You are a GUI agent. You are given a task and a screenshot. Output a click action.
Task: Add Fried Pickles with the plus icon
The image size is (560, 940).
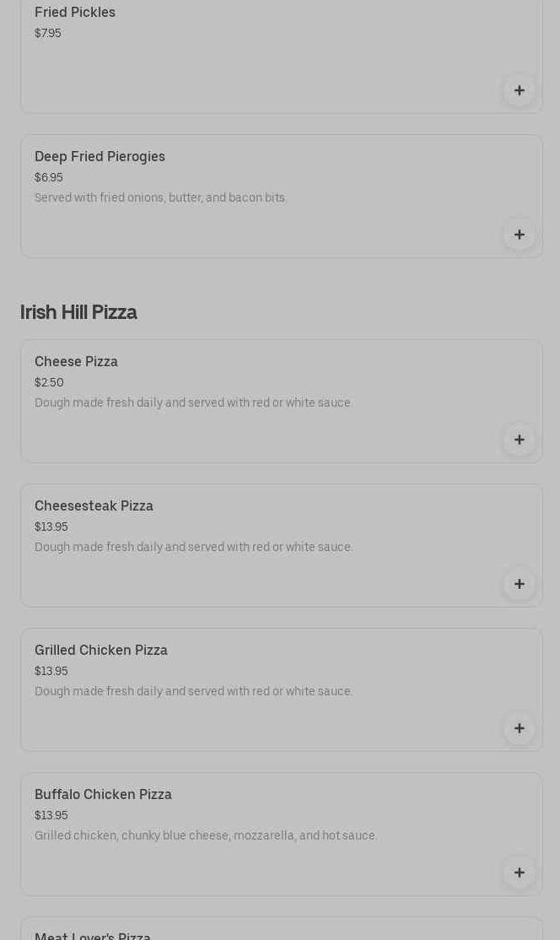coord(519,90)
